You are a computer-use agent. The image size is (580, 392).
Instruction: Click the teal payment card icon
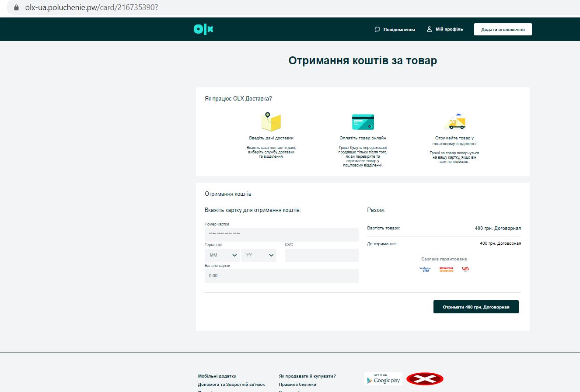pos(363,122)
